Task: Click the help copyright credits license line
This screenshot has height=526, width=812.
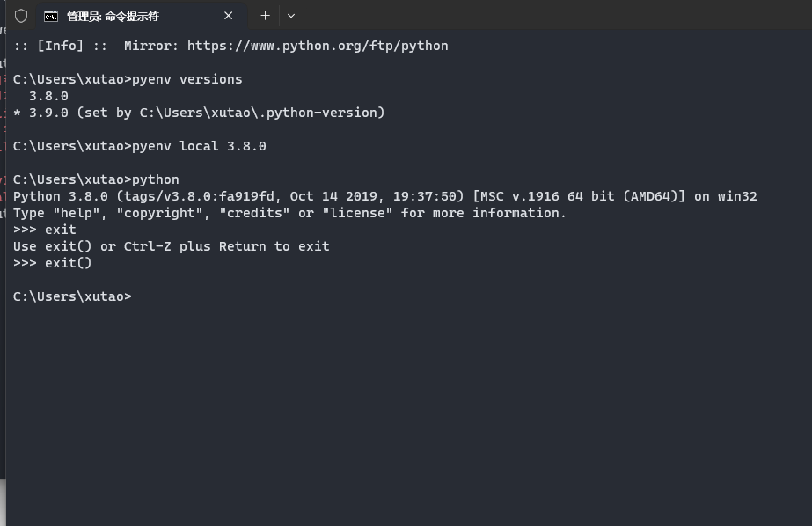Action: click(x=289, y=213)
